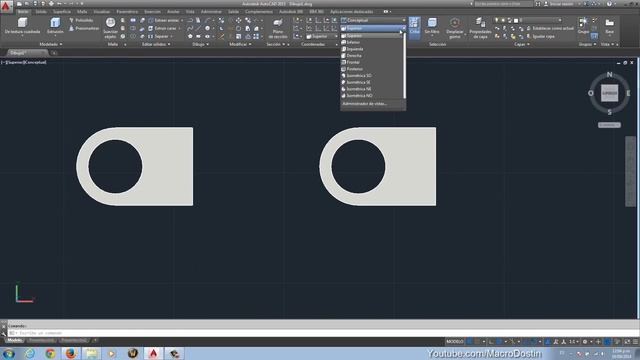Select Isométrica NO view
Image resolution: width=640 pixels, height=360 pixels.
pyautogui.click(x=371, y=96)
